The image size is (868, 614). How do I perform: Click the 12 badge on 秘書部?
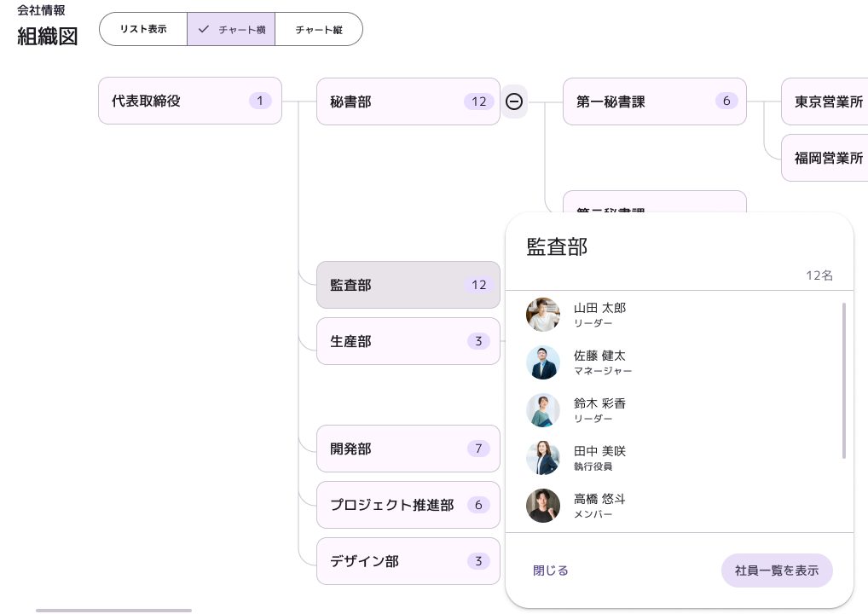pos(479,101)
